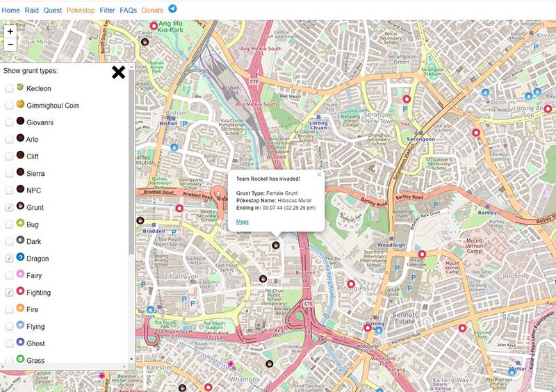Open the Quest page
The width and height of the screenshot is (556, 392).
[53, 10]
